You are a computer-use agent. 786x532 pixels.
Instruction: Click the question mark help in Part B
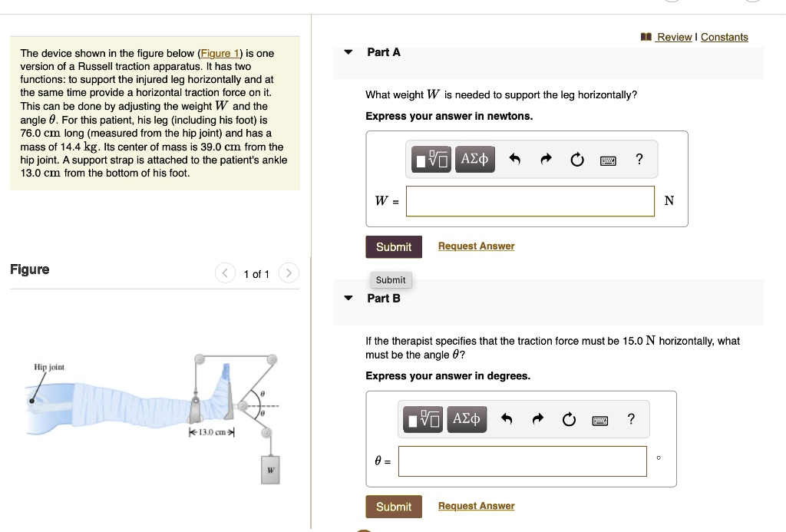pyautogui.click(x=631, y=418)
